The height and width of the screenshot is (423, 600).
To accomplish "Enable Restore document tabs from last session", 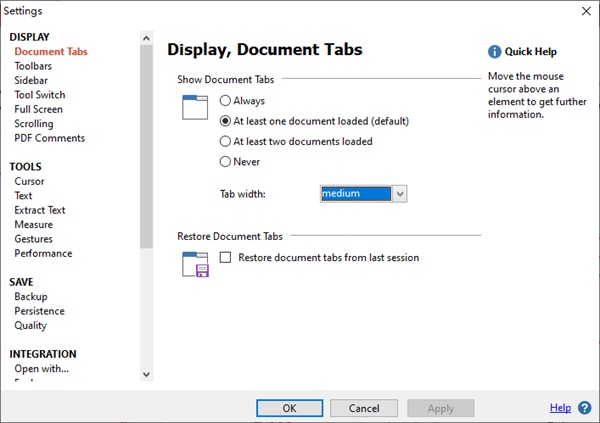I will point(225,258).
